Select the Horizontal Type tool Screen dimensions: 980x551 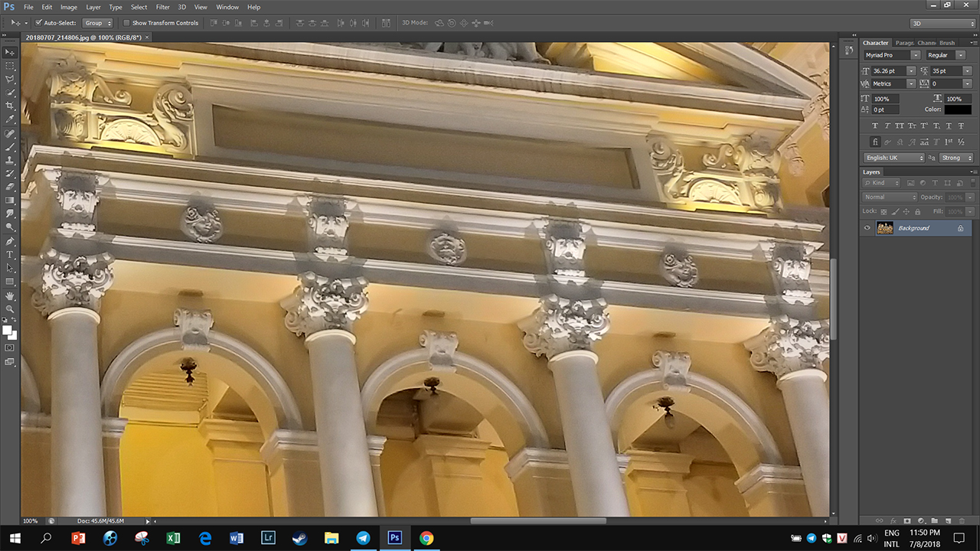11,255
